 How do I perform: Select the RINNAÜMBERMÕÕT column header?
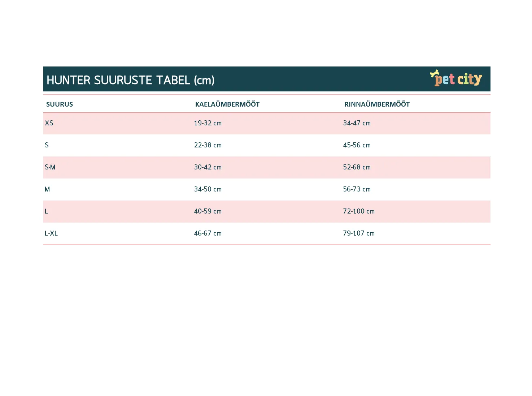[x=377, y=104]
